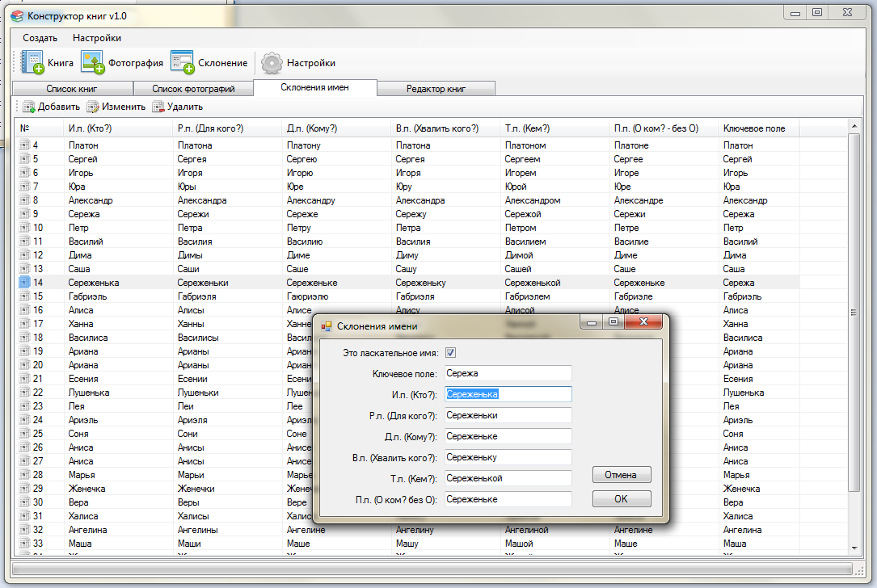Open Настройки via the gear icon
877x588 pixels.
tap(272, 63)
